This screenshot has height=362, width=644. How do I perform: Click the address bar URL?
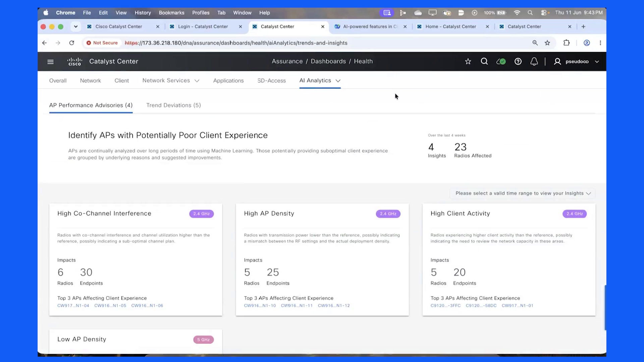236,43
